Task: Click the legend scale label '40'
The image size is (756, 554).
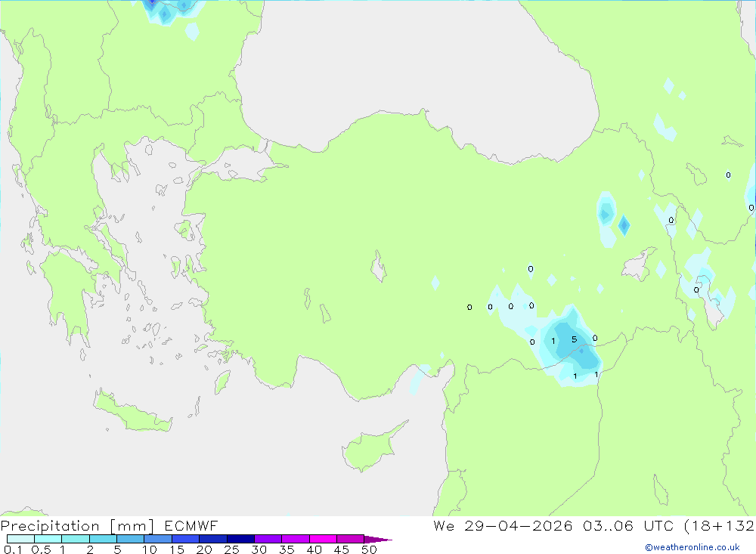Action: click(x=314, y=549)
